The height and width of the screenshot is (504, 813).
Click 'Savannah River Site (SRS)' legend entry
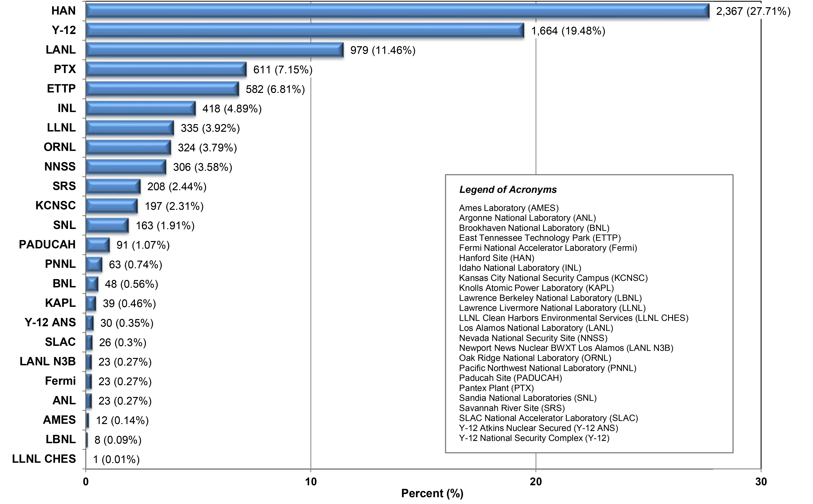(x=512, y=408)
